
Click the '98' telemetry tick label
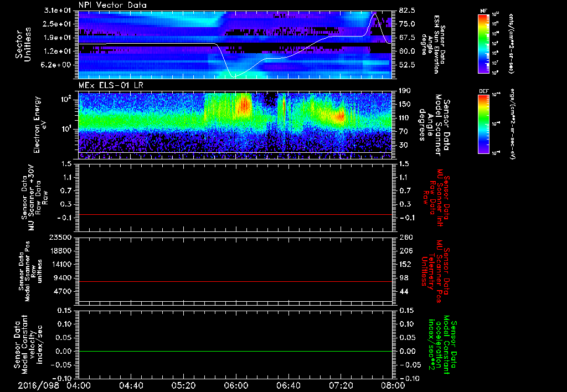click(x=404, y=278)
